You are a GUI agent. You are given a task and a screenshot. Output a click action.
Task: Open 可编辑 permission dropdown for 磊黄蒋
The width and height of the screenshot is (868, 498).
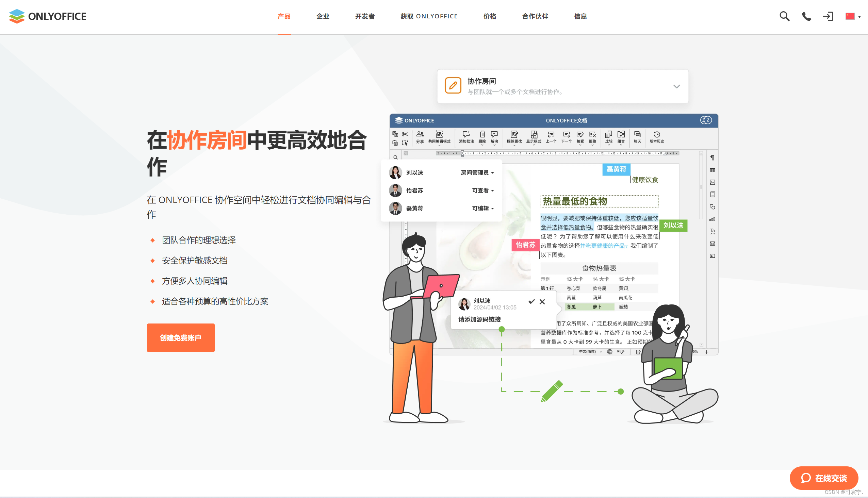click(x=483, y=208)
